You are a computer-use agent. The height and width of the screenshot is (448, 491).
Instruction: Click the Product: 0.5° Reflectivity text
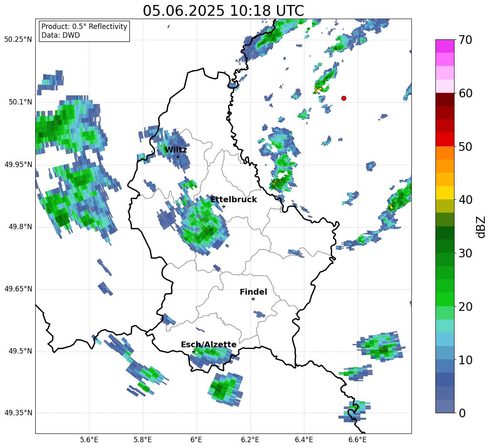[x=84, y=27]
